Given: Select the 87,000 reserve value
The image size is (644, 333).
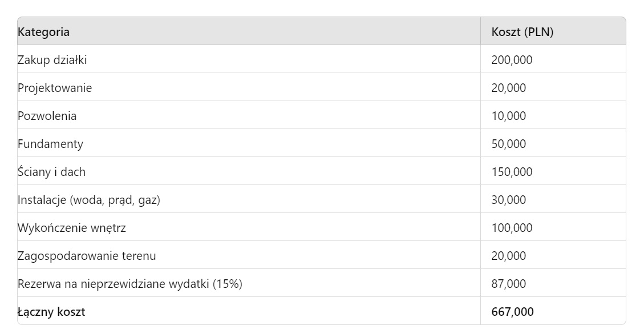Looking at the screenshot, I should tap(509, 284).
